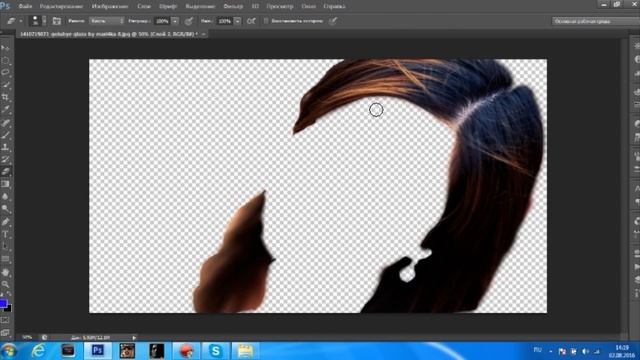640x360 pixels.
Task: Select the Healing Brush tool
Action: tap(5, 122)
